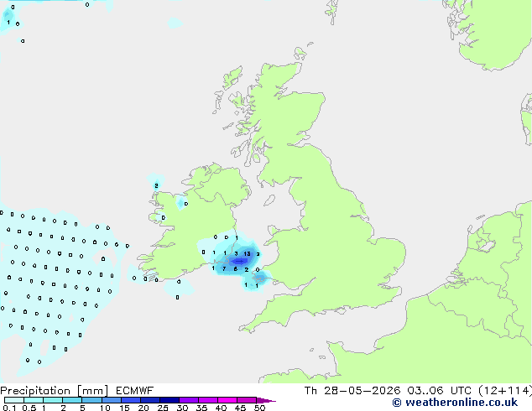Select the 5–10 mm legend swatch
532x411 pixels.
tap(91, 400)
